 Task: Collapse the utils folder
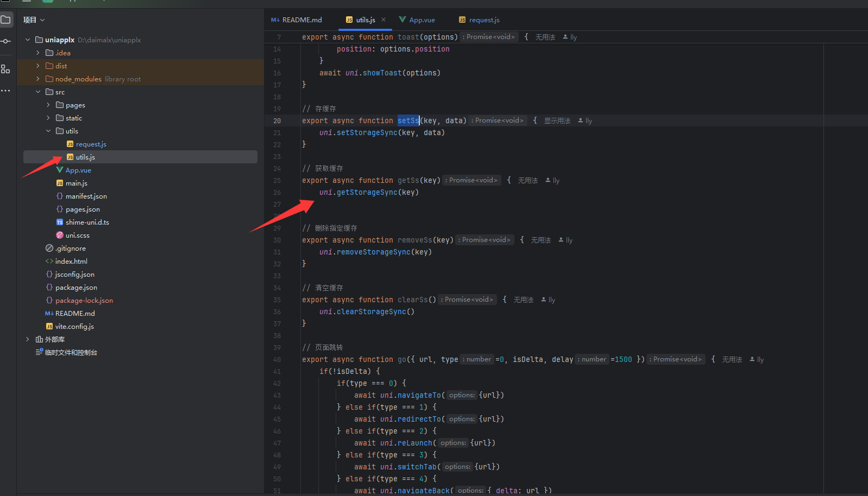pyautogui.click(x=48, y=131)
